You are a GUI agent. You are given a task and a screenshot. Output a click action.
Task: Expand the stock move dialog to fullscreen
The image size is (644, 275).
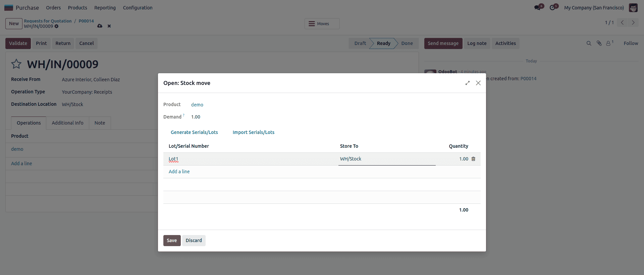click(467, 83)
